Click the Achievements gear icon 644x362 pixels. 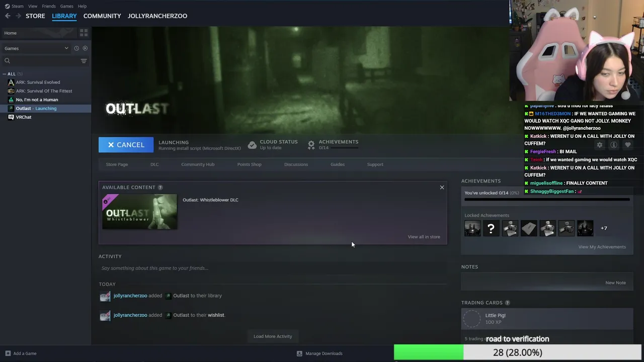point(311,145)
